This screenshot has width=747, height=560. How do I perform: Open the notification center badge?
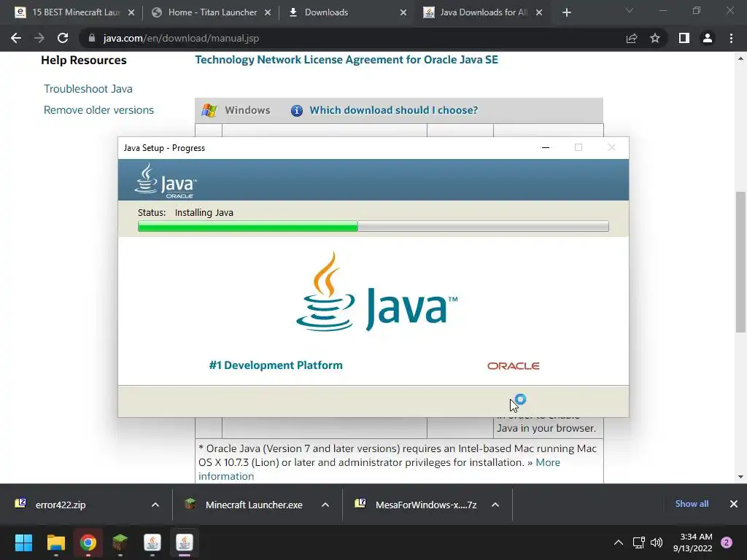727,542
